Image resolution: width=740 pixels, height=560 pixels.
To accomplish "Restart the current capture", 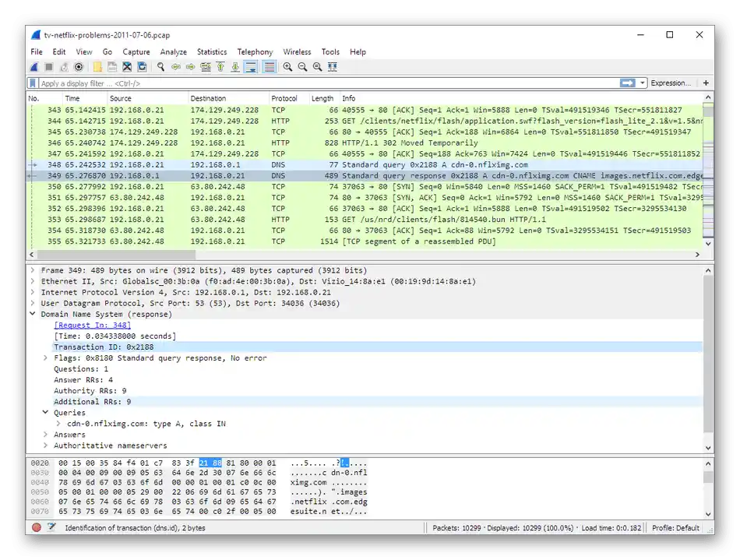I will coord(64,67).
